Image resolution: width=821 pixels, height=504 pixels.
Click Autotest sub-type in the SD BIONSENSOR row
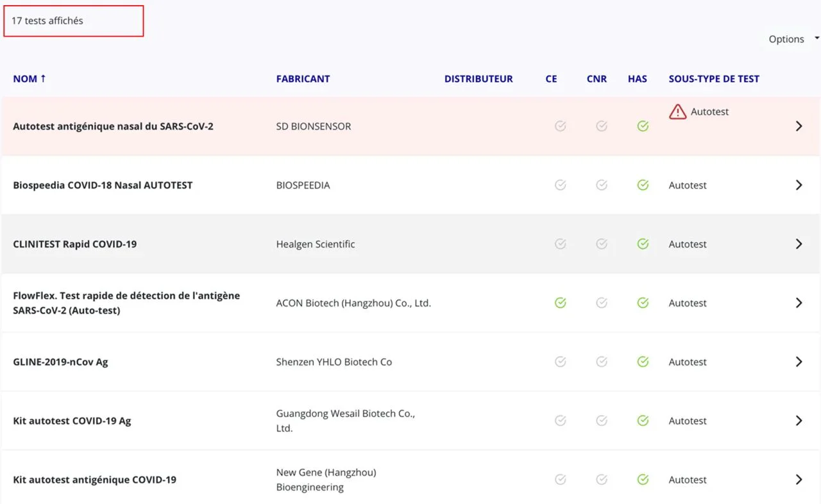coord(709,112)
